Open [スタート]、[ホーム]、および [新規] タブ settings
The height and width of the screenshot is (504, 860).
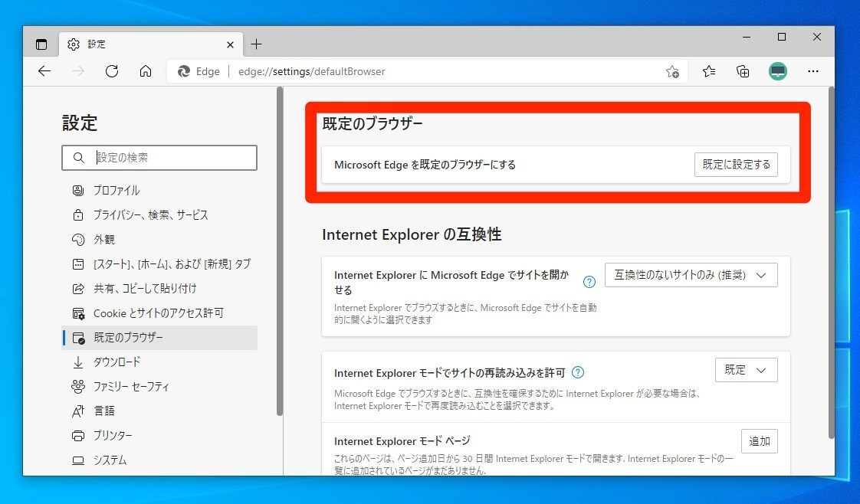tap(159, 264)
